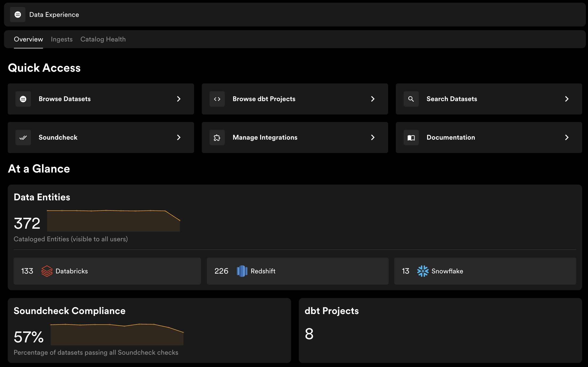Image resolution: width=588 pixels, height=367 pixels.
Task: Switch to the Catalog Health tab
Action: [x=103, y=39]
